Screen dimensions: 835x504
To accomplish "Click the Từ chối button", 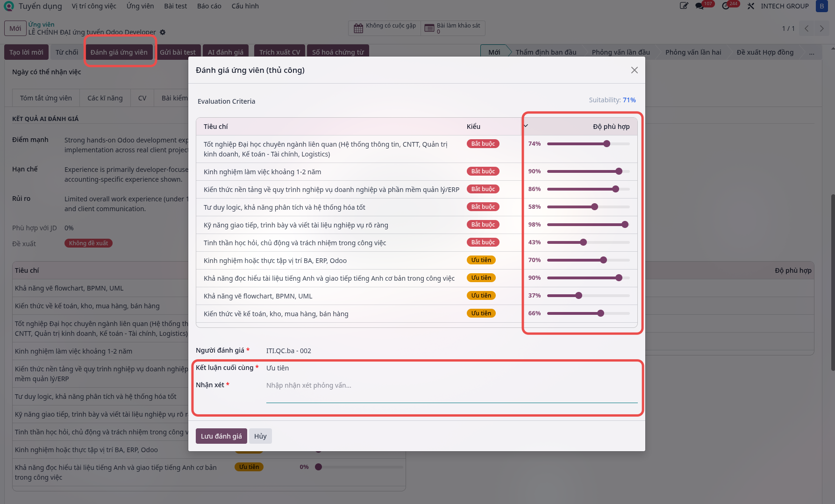I will (67, 52).
